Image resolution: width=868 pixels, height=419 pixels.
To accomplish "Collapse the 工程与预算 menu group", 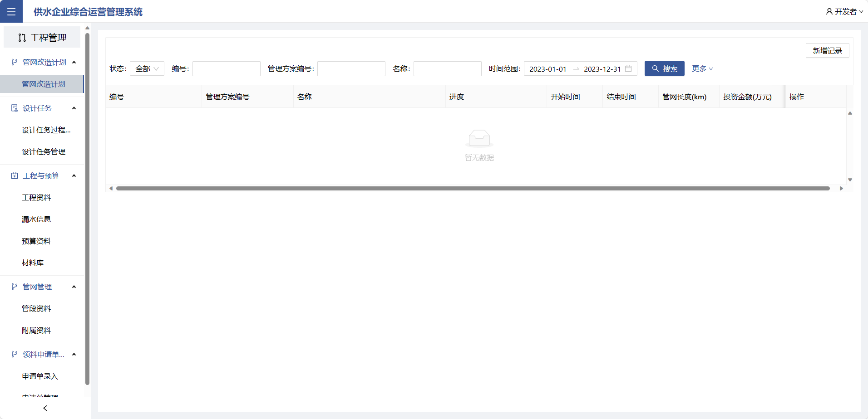I will tap(74, 175).
